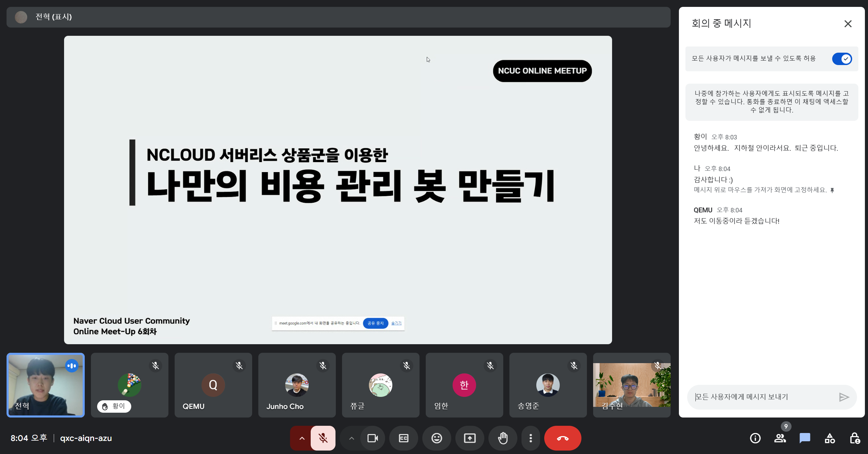Enable closed captions
The height and width of the screenshot is (454, 868).
point(403,438)
